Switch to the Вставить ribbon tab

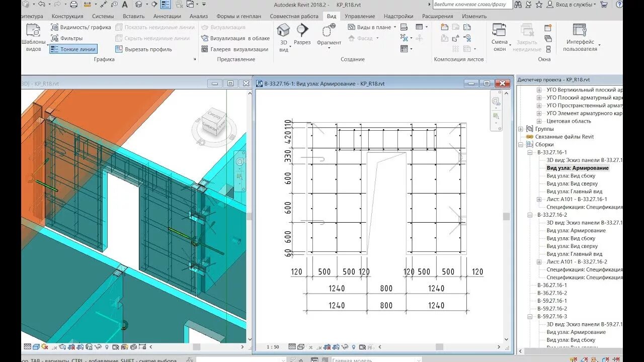(134, 16)
